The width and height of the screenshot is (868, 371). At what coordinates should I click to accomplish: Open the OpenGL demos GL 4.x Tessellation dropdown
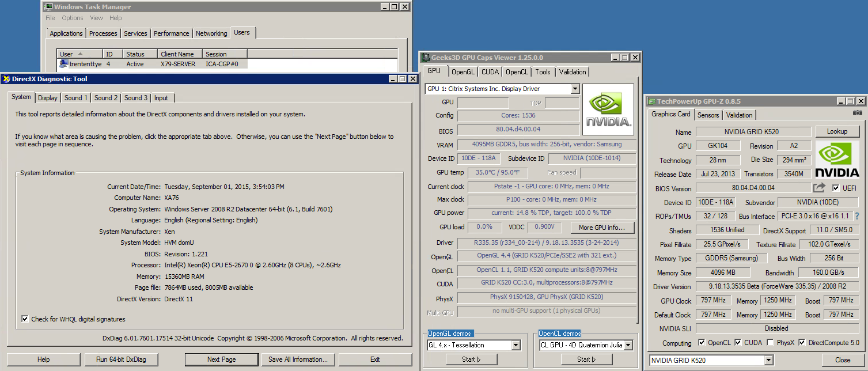[x=516, y=345]
